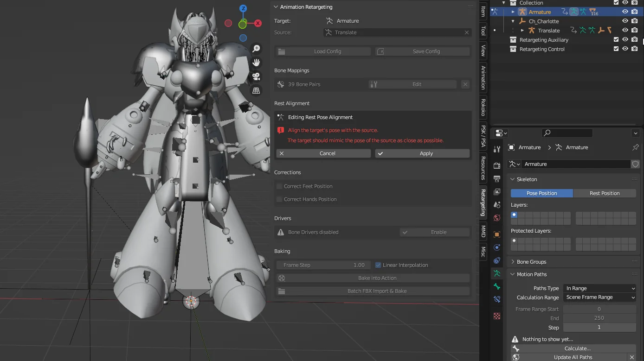Disable rendering for the Translate object
This screenshot has height=361, width=644.
[x=634, y=30]
